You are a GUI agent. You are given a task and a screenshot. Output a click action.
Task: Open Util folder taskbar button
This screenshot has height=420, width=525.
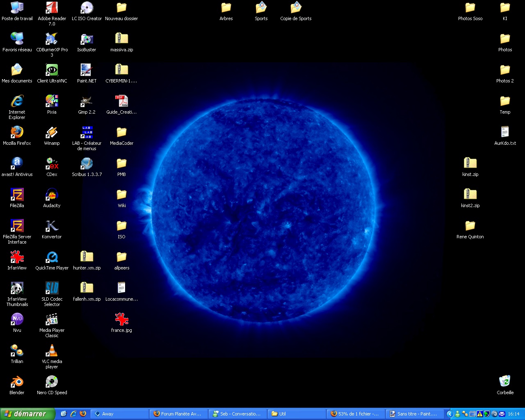coord(297,414)
